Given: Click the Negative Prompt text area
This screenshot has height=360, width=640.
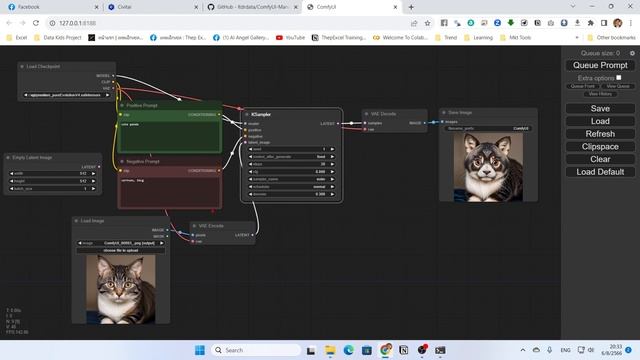Looking at the screenshot, I should [170, 192].
